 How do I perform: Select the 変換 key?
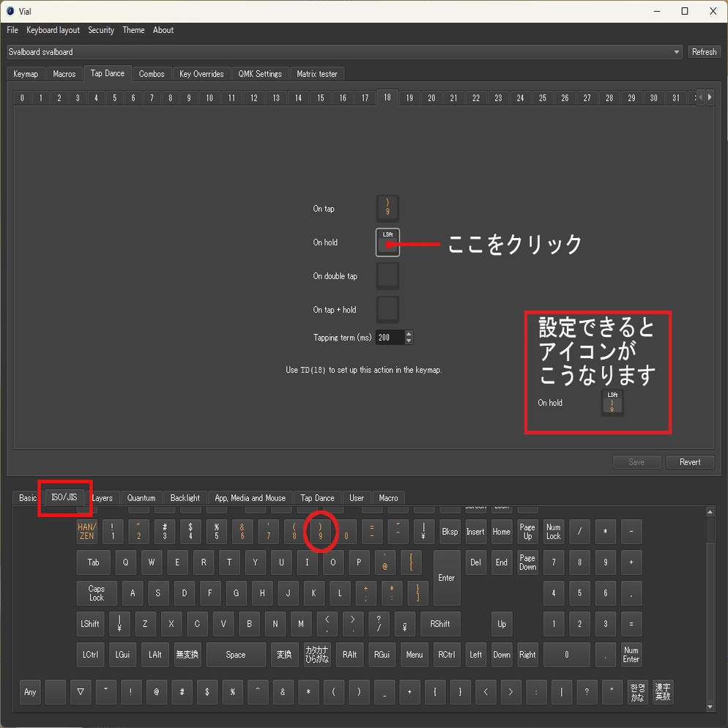tap(284, 655)
